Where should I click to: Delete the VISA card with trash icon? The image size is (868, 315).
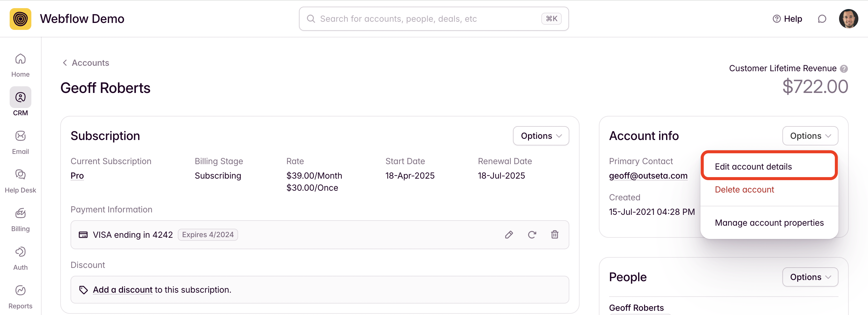(x=555, y=235)
